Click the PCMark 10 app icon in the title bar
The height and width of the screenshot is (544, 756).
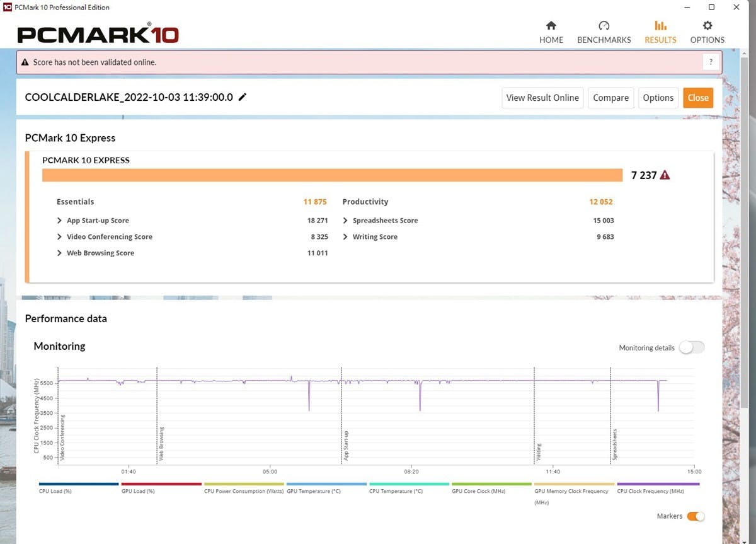7,7
